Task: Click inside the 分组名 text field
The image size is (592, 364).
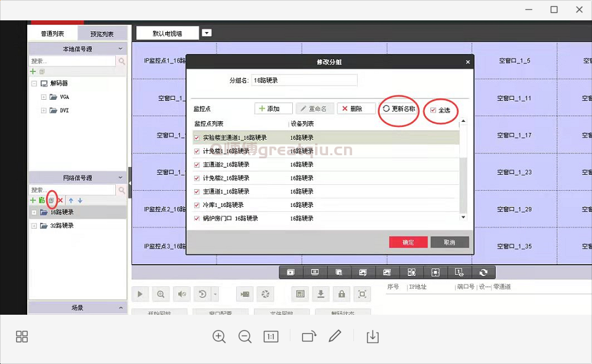Action: [x=303, y=80]
